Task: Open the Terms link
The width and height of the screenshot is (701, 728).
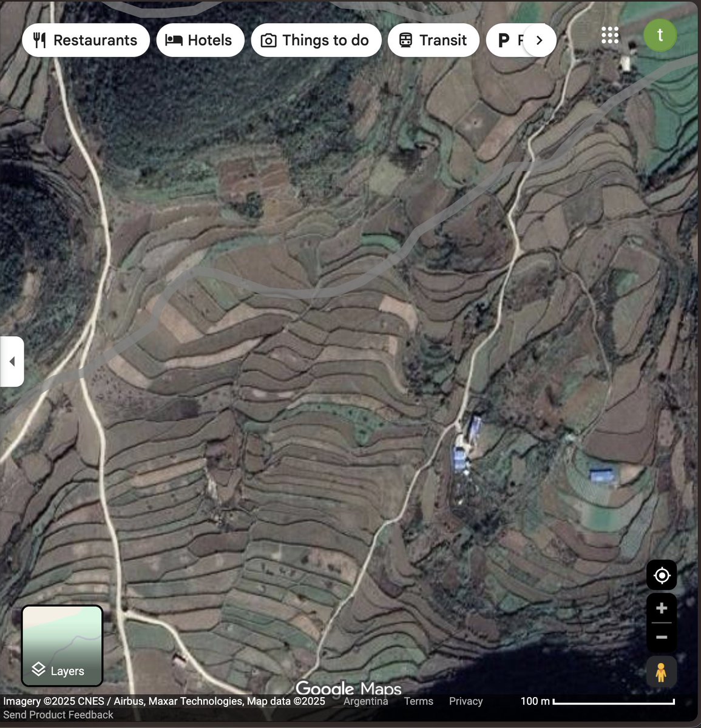Action: 419,701
